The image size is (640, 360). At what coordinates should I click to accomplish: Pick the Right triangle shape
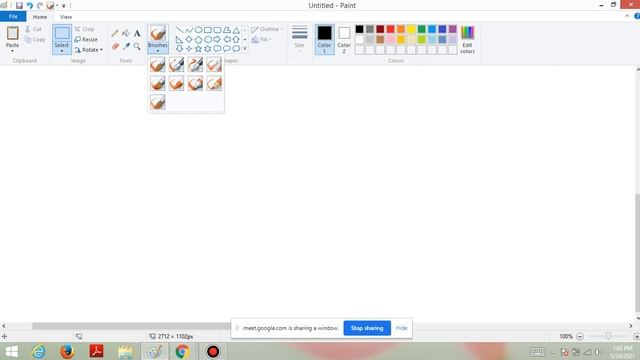pos(179,40)
